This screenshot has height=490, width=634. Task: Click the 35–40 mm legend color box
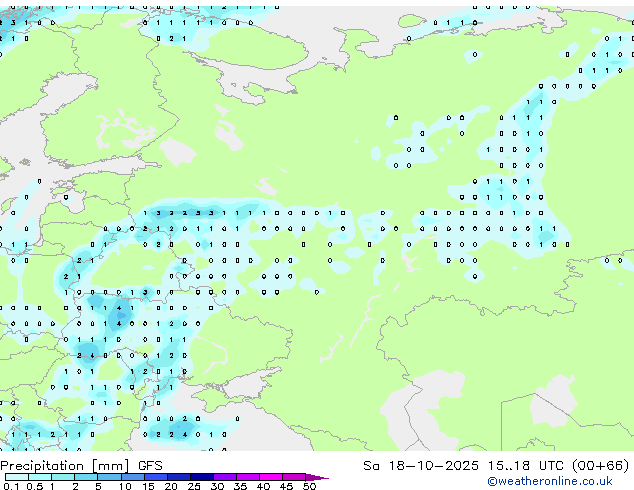click(247, 477)
